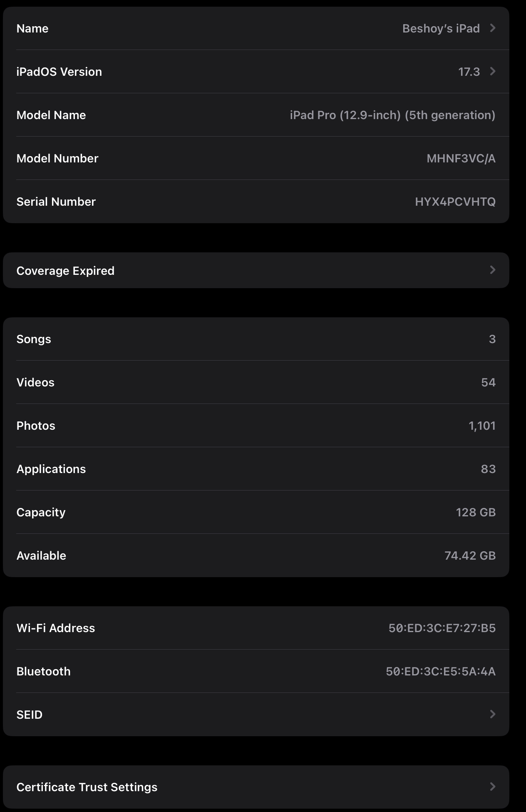Image resolution: width=526 pixels, height=812 pixels.
Task: Open Certificate Trust Settings label
Action: [x=87, y=787]
